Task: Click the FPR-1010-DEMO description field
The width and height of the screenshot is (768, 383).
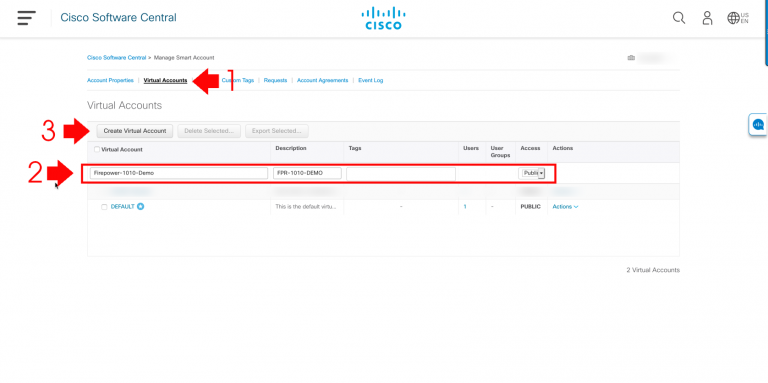Action: [x=307, y=173]
